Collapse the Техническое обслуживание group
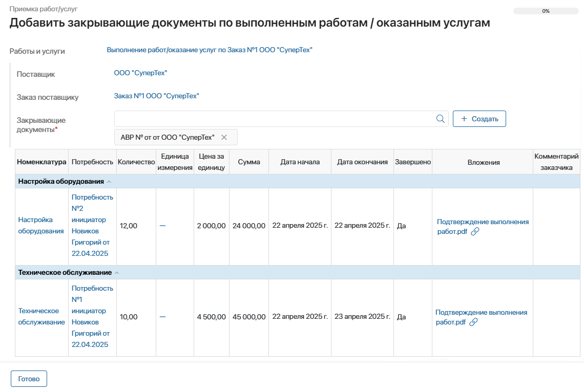The height and width of the screenshot is (392, 584). (116, 273)
